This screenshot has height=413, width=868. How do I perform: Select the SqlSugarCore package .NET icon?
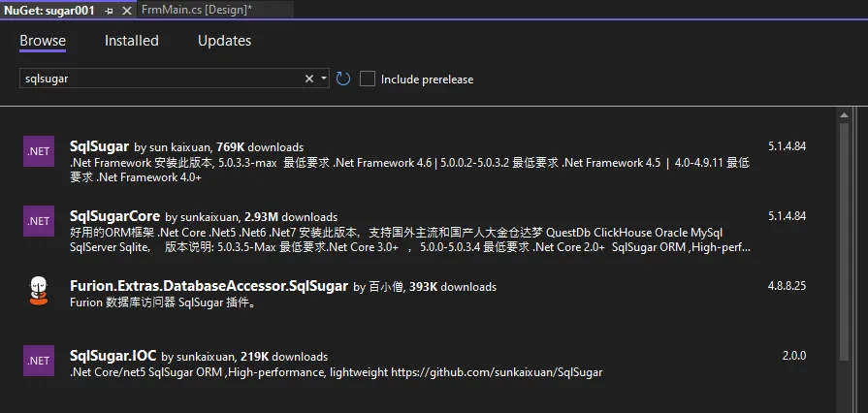(39, 221)
